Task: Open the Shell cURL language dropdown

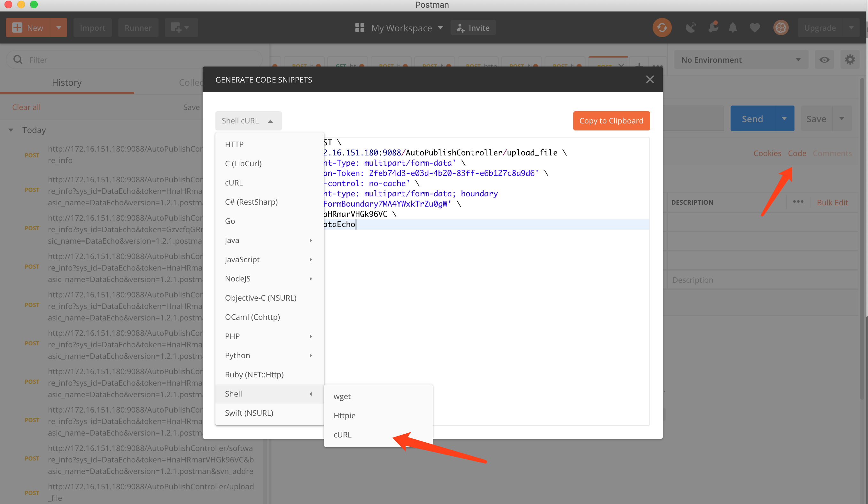Action: [248, 121]
